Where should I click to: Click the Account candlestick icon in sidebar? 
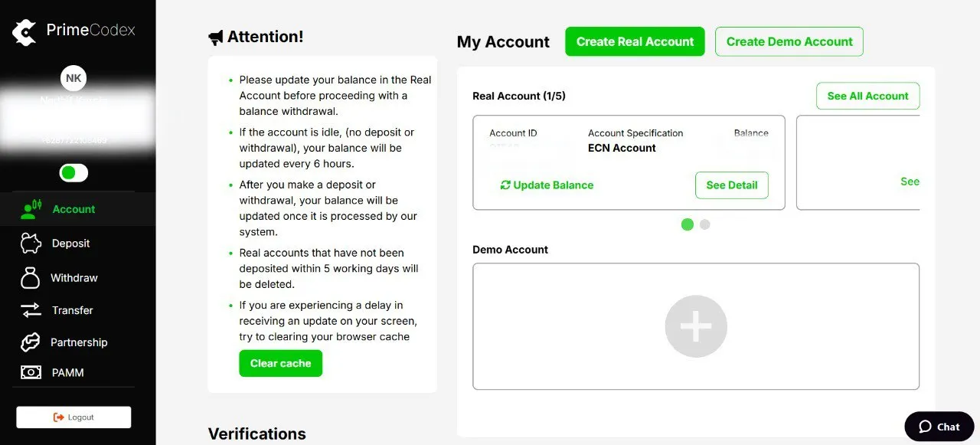[31, 209]
